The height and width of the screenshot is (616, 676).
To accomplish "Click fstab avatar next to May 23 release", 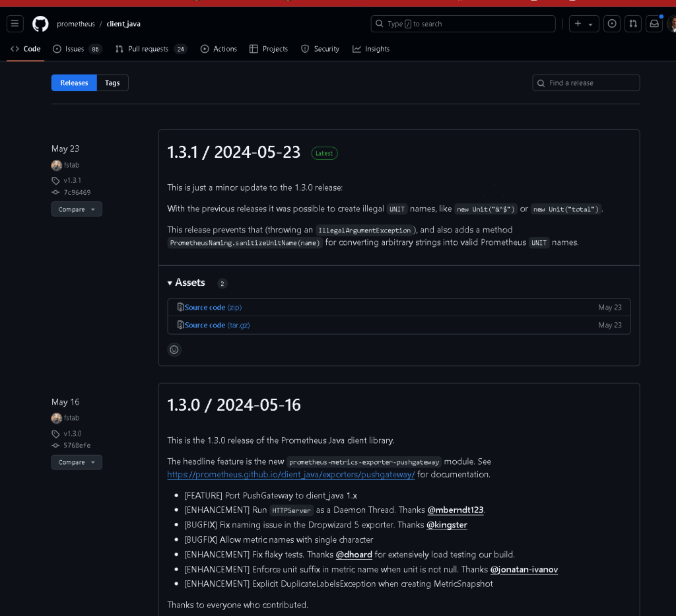I will pos(57,165).
